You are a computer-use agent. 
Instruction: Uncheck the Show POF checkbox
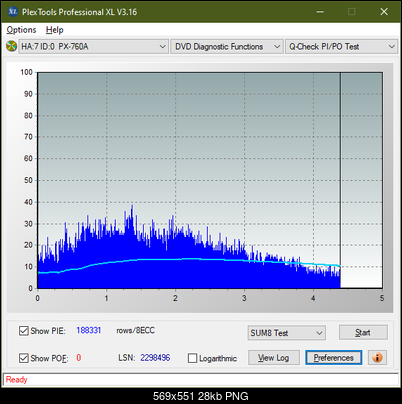(24, 358)
